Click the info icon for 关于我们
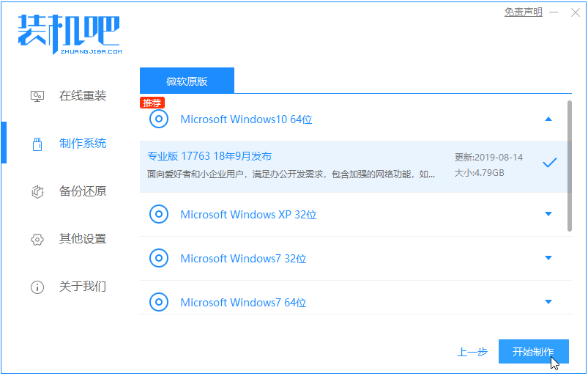 pyautogui.click(x=37, y=287)
